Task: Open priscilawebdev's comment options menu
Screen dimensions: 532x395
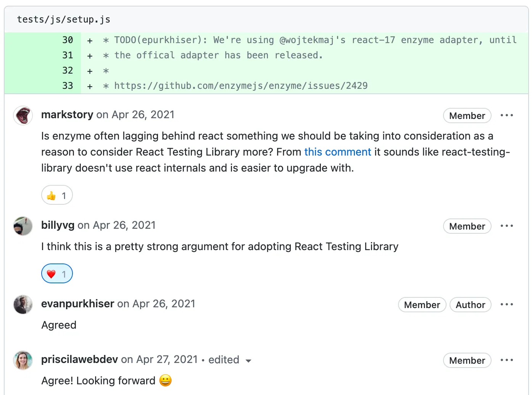Action: (x=506, y=360)
